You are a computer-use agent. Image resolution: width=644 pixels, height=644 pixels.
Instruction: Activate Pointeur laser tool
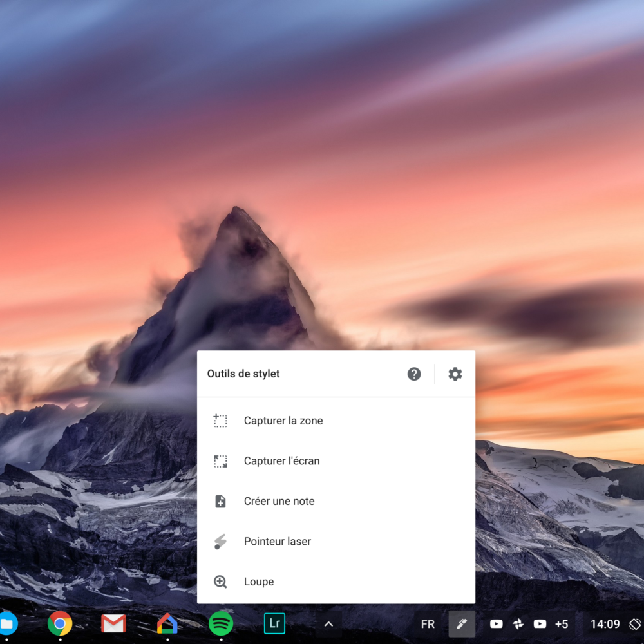pyautogui.click(x=336, y=542)
